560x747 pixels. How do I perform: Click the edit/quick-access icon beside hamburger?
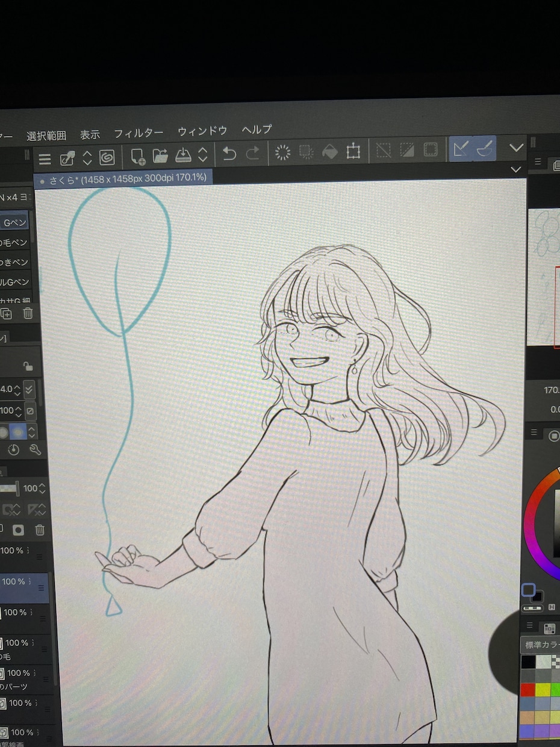(x=67, y=158)
